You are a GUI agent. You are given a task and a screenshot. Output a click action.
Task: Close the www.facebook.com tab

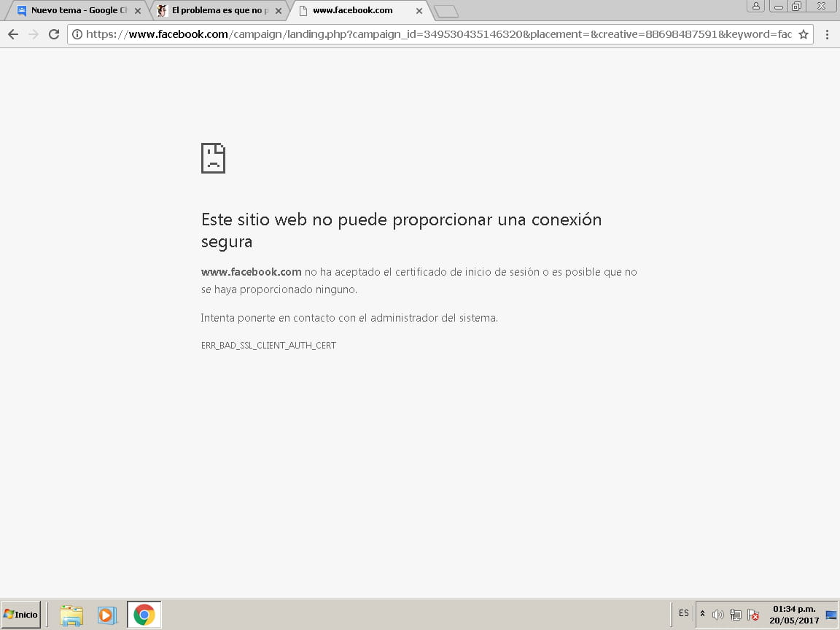(x=419, y=11)
